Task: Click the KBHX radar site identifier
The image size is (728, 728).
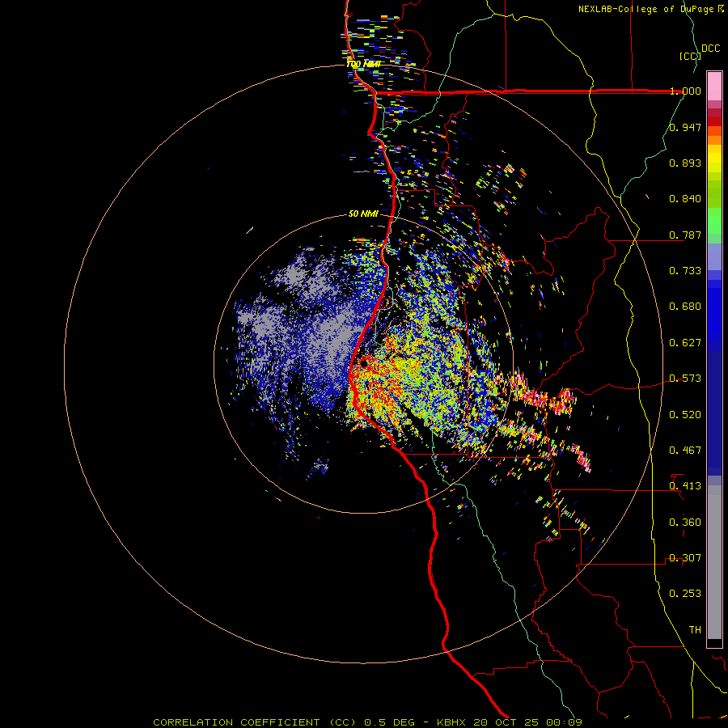Action: pyautogui.click(x=453, y=722)
